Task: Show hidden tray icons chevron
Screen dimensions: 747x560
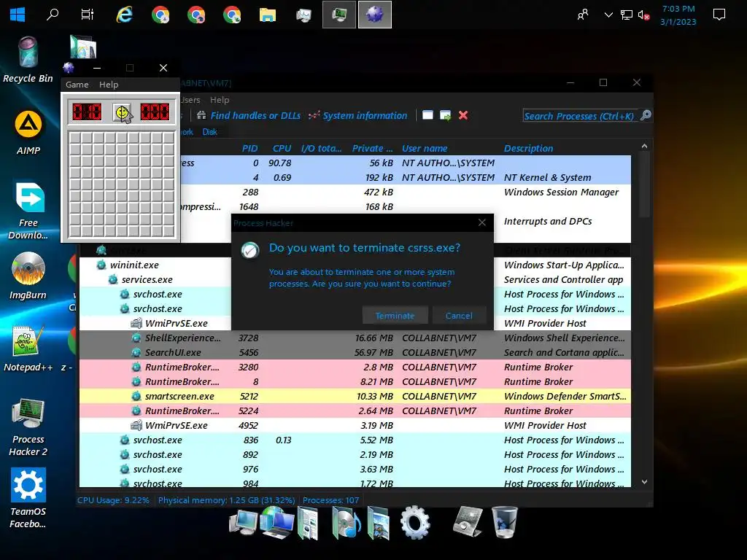Action: pos(608,15)
